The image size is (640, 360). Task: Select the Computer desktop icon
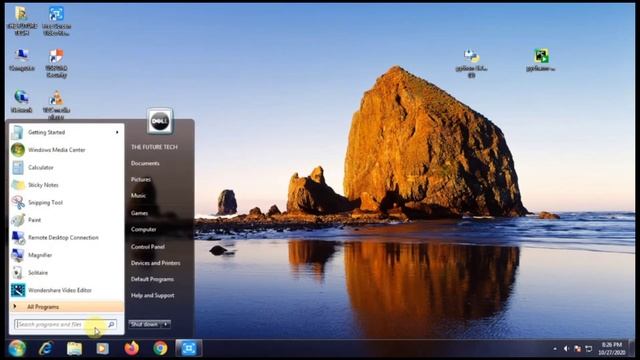pos(22,60)
